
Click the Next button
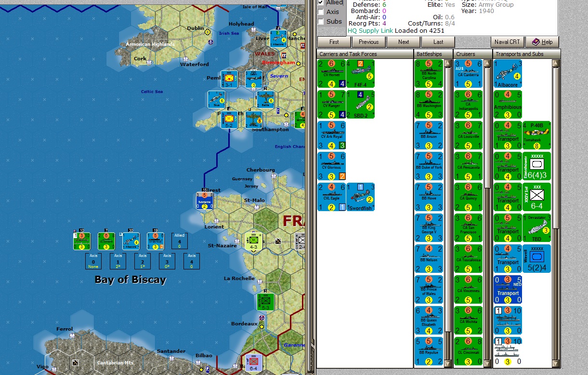click(404, 42)
